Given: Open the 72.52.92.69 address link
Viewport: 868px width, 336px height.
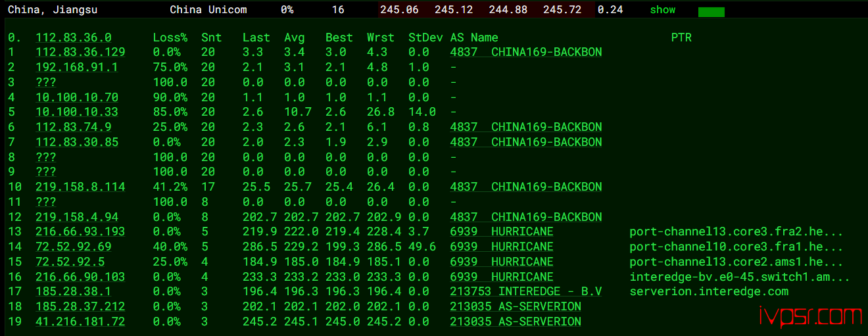Looking at the screenshot, I should pyautogui.click(x=73, y=247).
